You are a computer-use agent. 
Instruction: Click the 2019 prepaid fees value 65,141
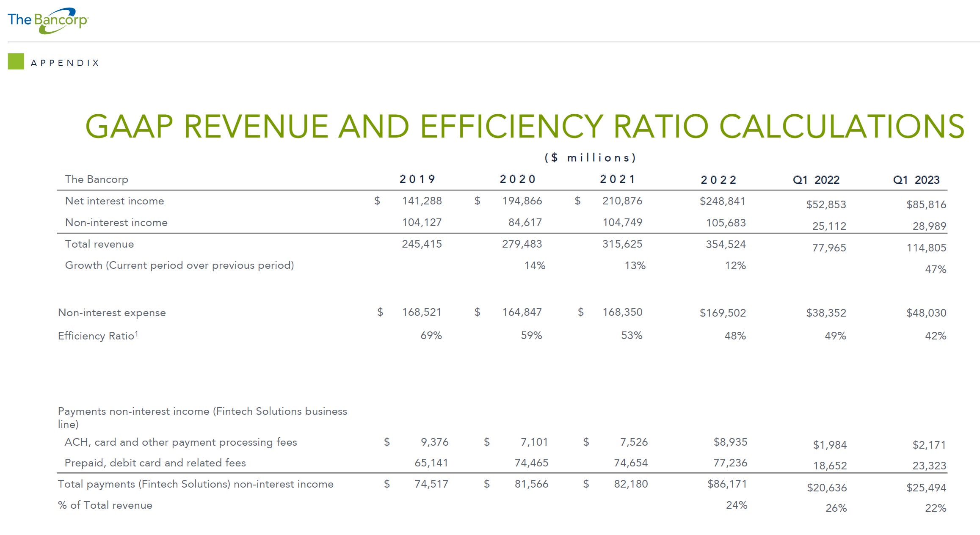tap(431, 463)
